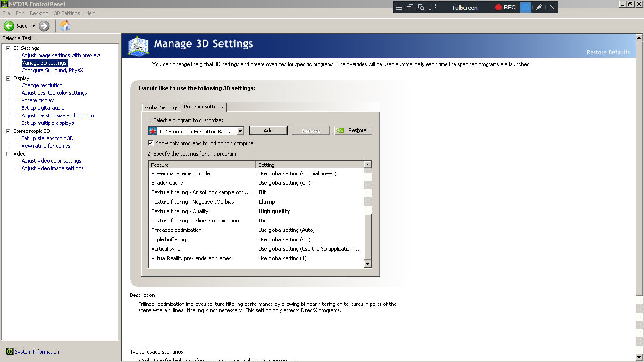The height and width of the screenshot is (362, 644).
Task: Open the program selection dropdown
Action: [240, 131]
